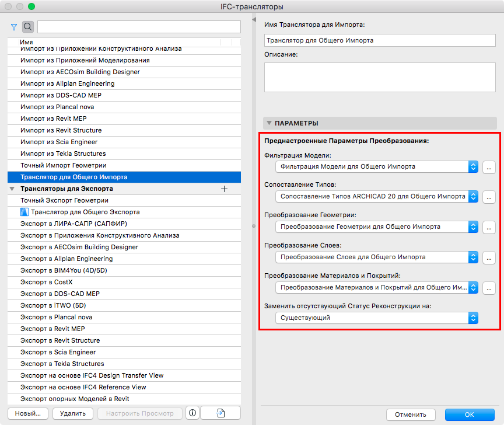Select Импорт из DDS-CAD MEP
The image size is (504, 425).
pos(124,96)
